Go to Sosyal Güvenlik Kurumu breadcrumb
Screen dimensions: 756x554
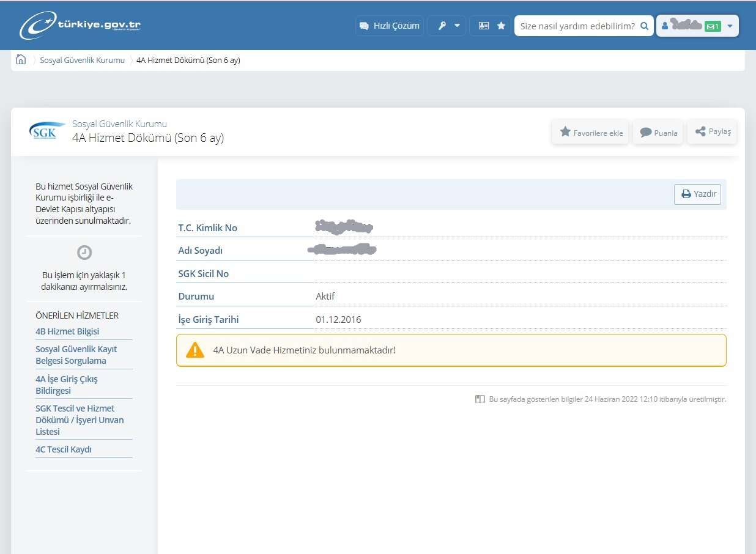tap(82, 60)
